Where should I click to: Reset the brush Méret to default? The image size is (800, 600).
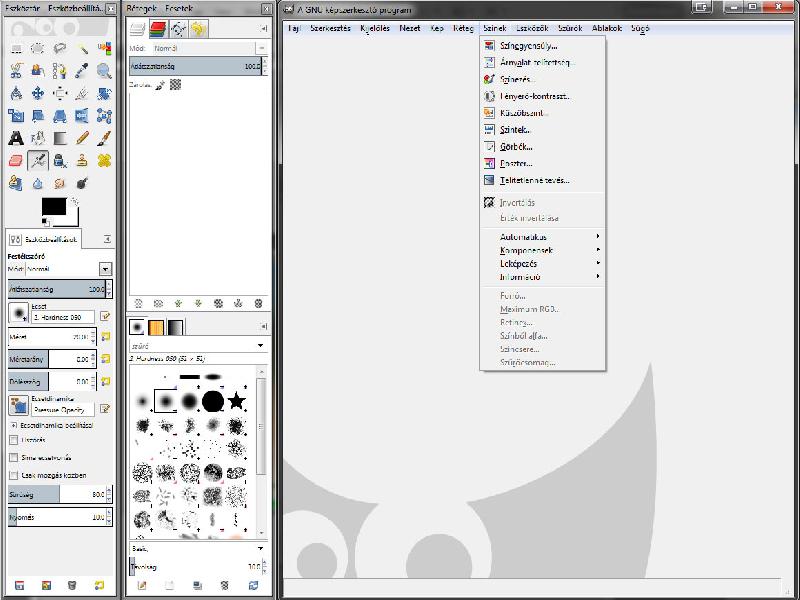click(106, 337)
